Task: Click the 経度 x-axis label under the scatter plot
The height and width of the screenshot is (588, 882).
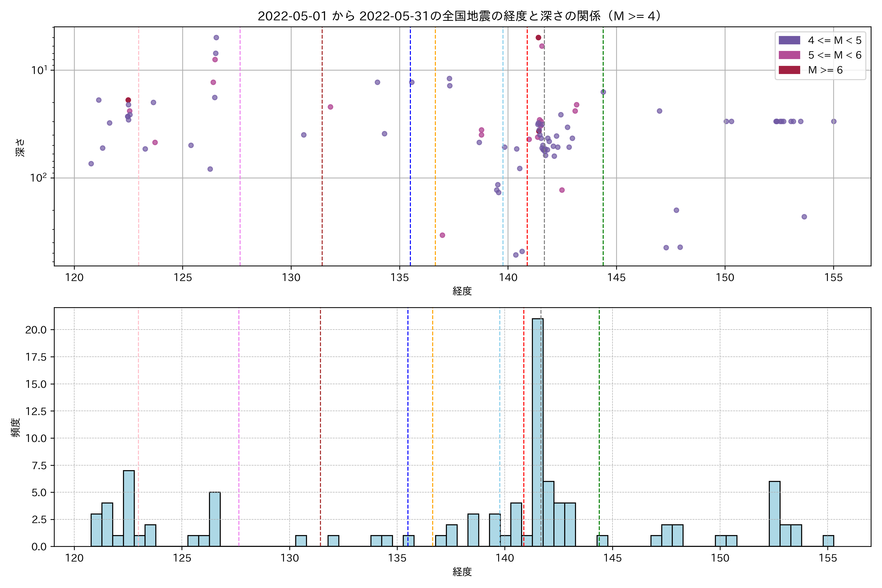Action: point(462,291)
